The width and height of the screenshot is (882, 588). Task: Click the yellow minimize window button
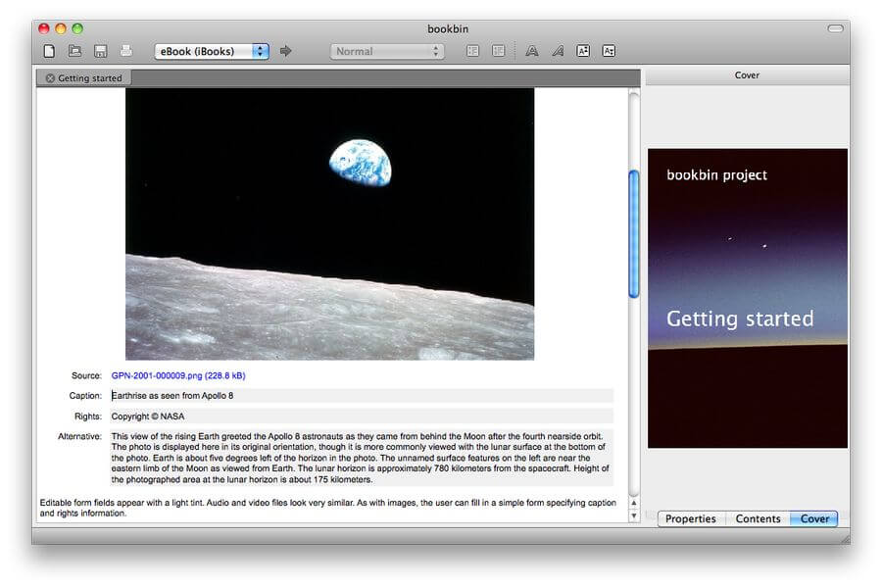tap(61, 28)
